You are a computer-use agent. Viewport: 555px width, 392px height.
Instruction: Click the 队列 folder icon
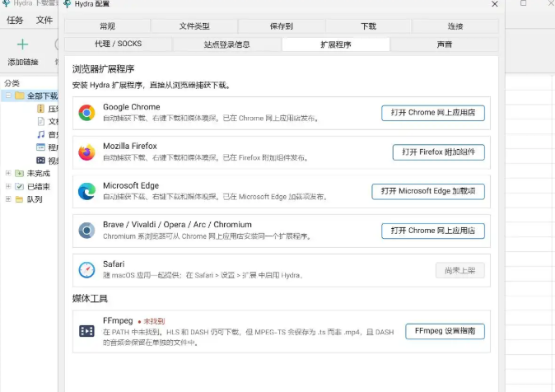[x=20, y=199]
